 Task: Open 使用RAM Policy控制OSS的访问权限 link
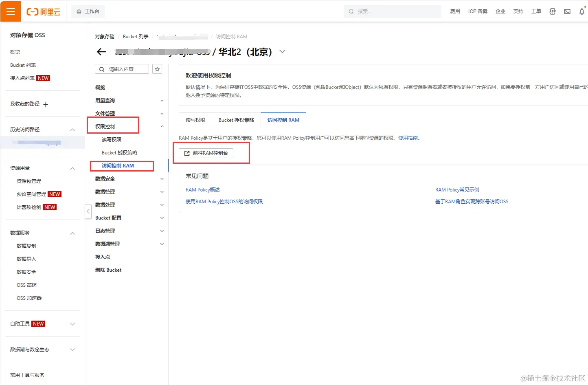point(224,202)
